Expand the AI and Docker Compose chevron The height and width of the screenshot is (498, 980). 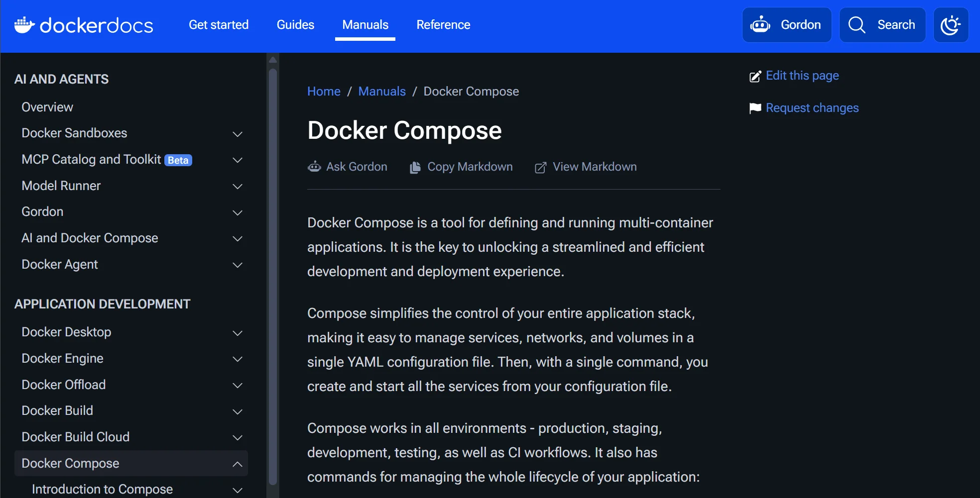click(238, 239)
